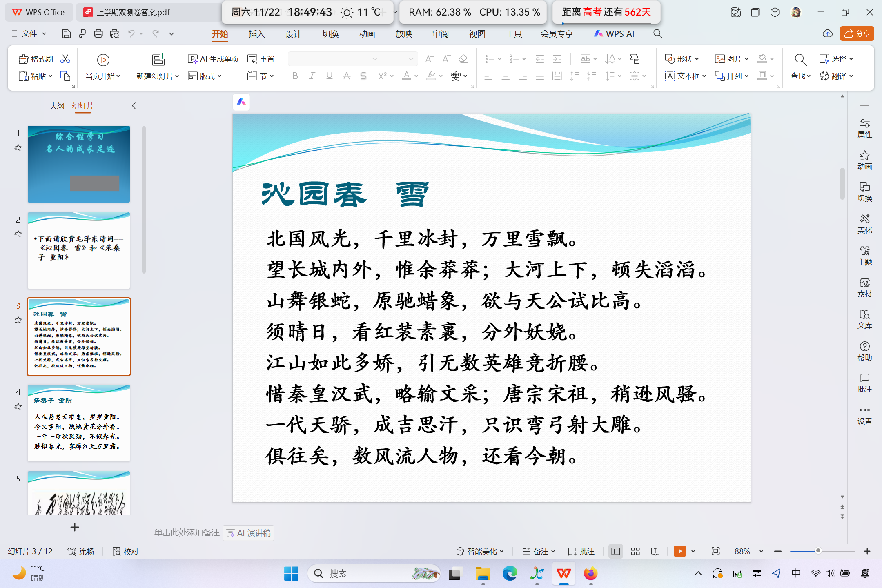882x588 pixels.
Task: Switch to slide sorter grid view
Action: point(635,551)
